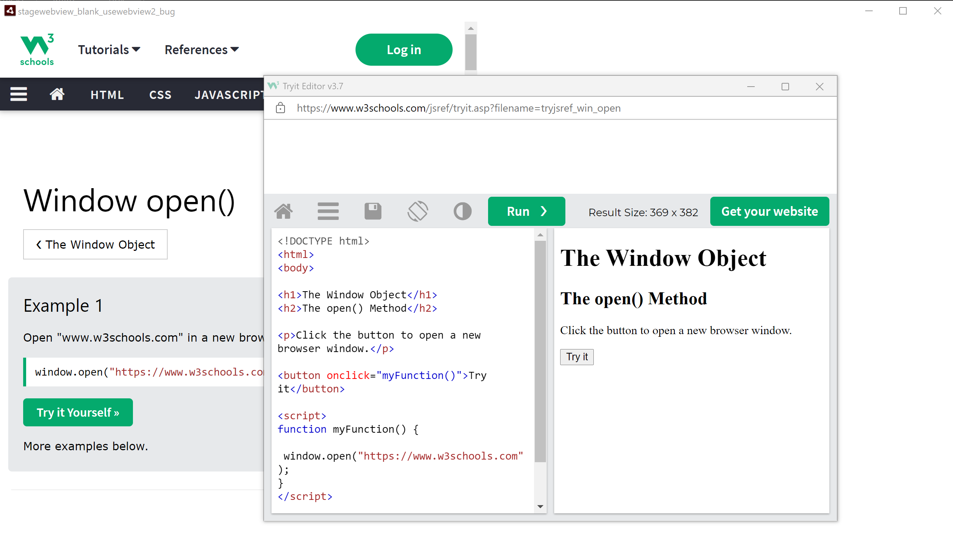Open the hamburger menu in dark navbar
The image size is (953, 560).
pyautogui.click(x=19, y=94)
